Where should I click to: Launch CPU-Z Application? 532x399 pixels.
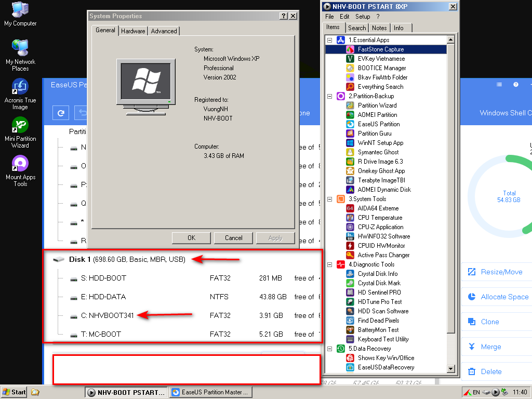(380, 227)
